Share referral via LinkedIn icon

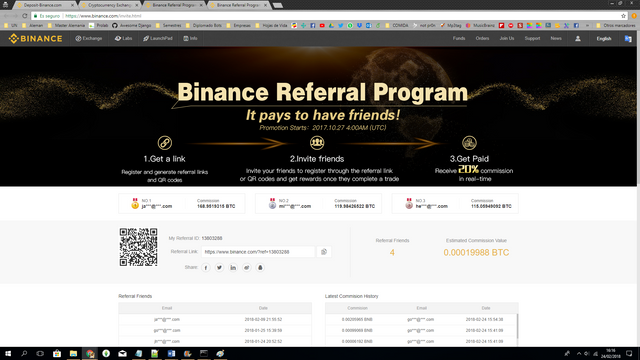[x=233, y=268]
